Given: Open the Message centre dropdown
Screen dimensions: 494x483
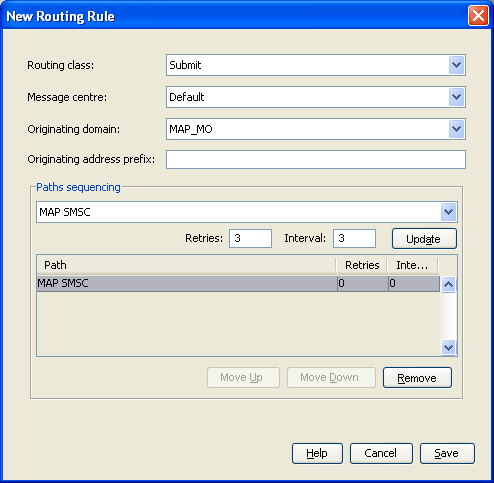Looking at the screenshot, I should click(x=456, y=97).
